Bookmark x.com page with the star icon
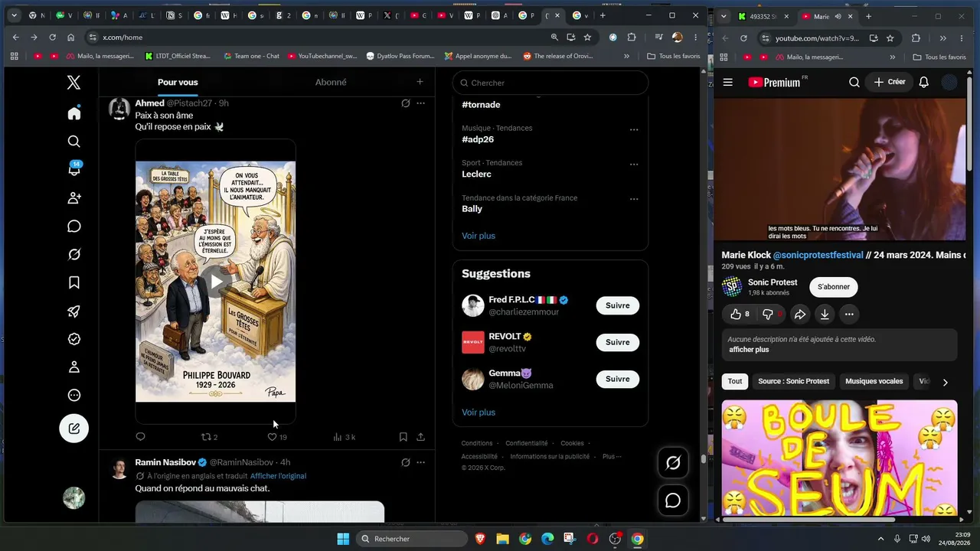Viewport: 980px width, 551px height. (x=587, y=37)
